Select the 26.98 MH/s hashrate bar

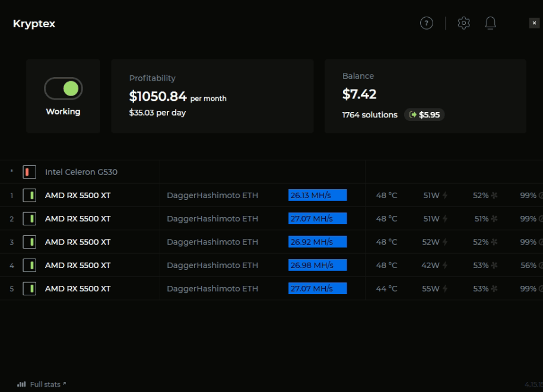[x=317, y=265]
